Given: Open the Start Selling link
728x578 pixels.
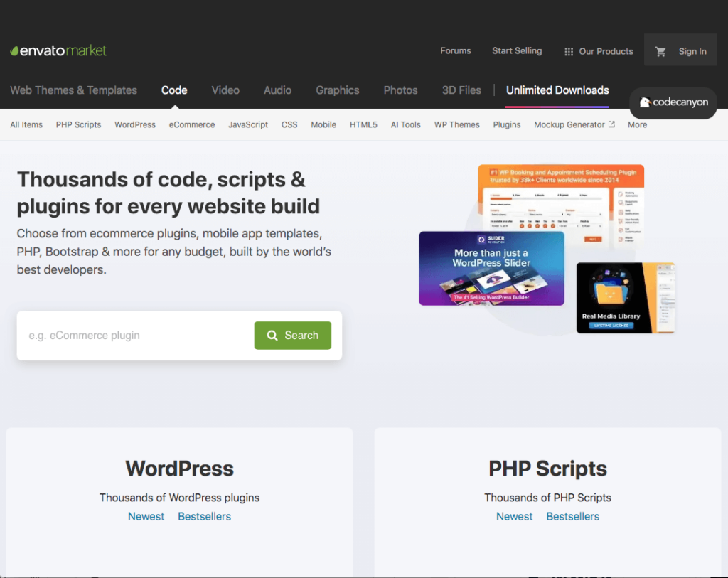Looking at the screenshot, I should [517, 51].
